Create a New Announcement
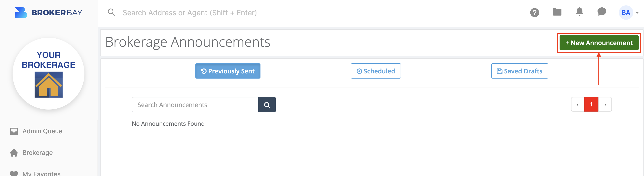Screen dimensions: 644x176 pyautogui.click(x=599, y=43)
